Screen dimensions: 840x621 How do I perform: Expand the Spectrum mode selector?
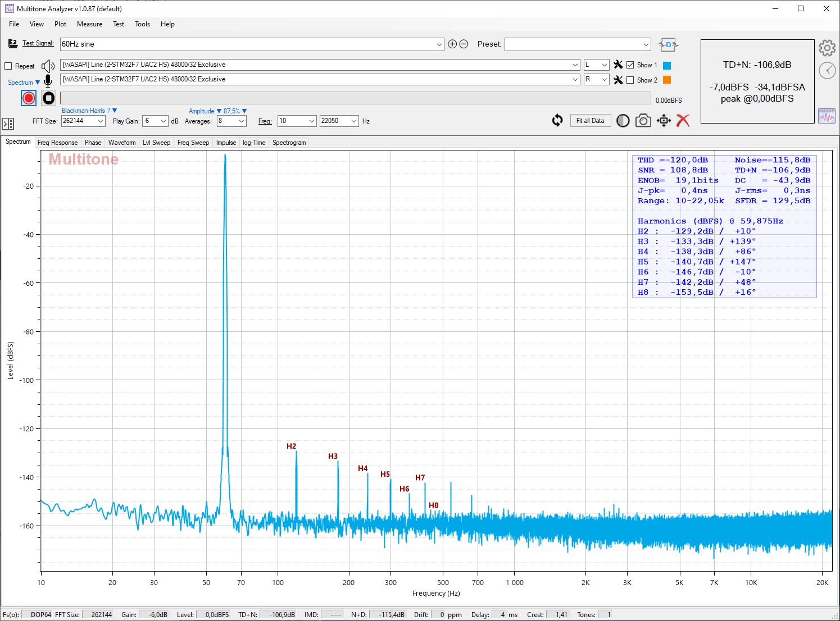(24, 83)
